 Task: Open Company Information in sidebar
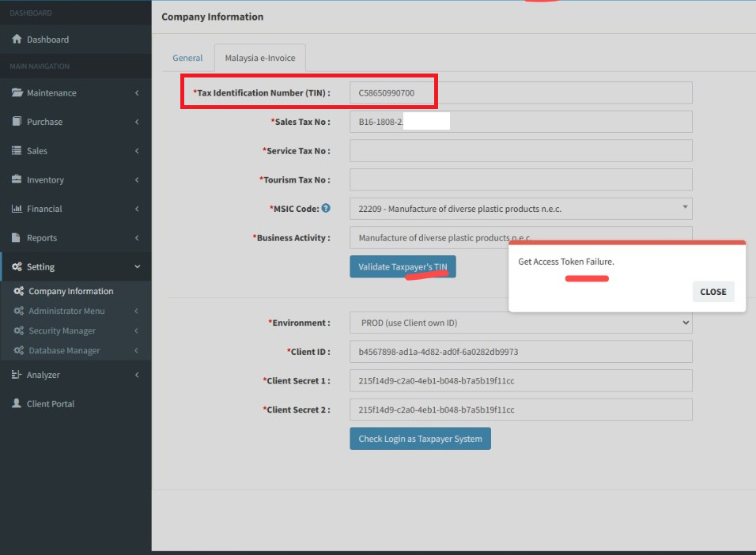[x=70, y=291]
